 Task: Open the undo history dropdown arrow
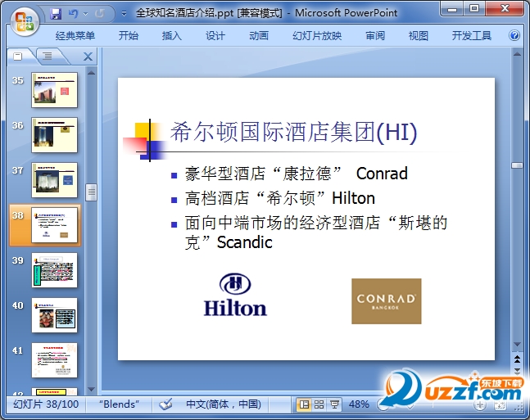point(85,14)
